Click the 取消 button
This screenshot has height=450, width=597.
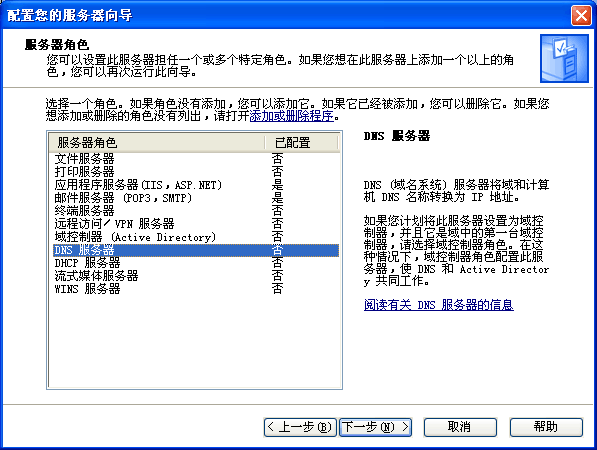point(460,427)
